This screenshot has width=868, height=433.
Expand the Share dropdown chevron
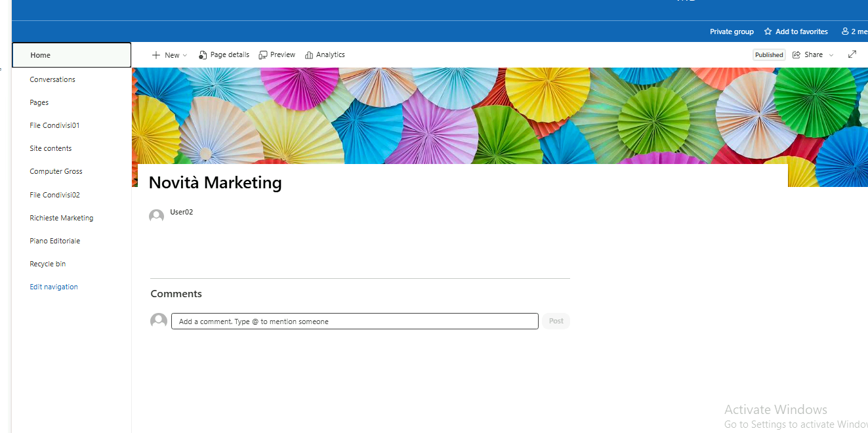pos(831,56)
